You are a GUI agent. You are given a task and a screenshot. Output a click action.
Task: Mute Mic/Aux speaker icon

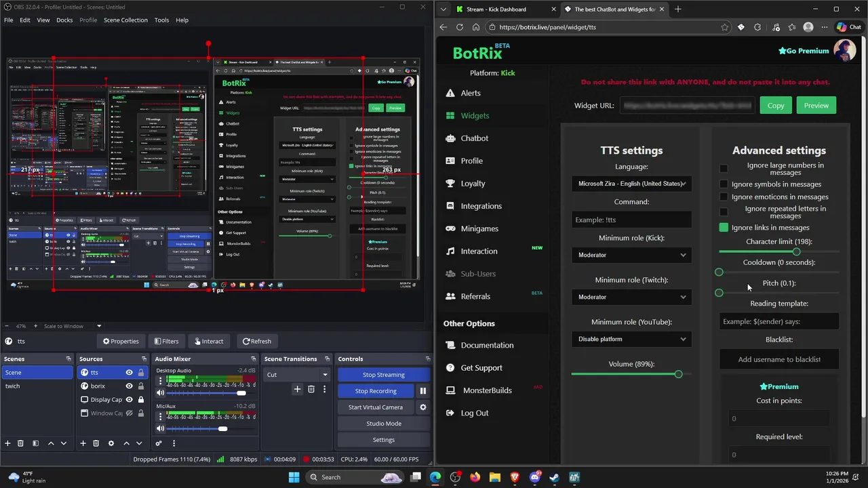point(161,428)
